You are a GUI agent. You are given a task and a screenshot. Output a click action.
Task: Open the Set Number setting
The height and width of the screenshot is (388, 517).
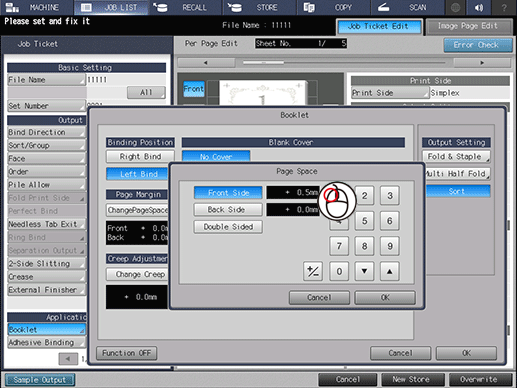tap(46, 106)
